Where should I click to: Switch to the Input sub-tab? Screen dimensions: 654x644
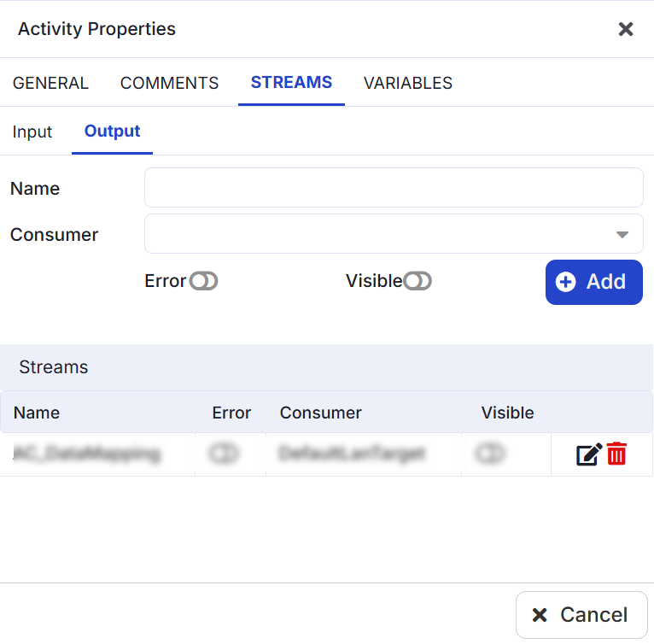click(32, 132)
